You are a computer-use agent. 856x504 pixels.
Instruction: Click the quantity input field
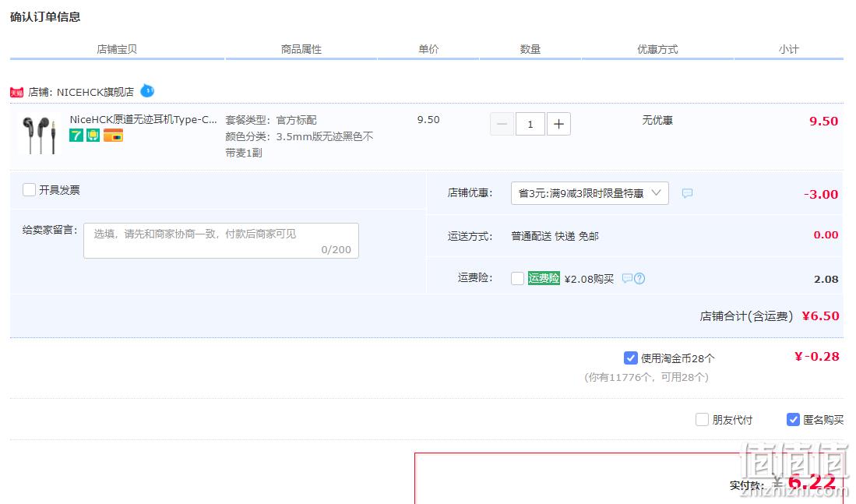[530, 124]
